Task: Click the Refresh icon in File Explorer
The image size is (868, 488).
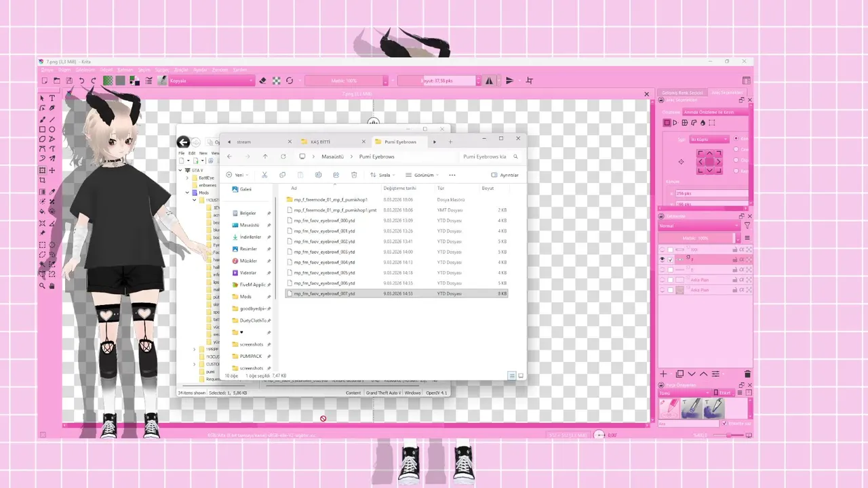Action: 283,157
